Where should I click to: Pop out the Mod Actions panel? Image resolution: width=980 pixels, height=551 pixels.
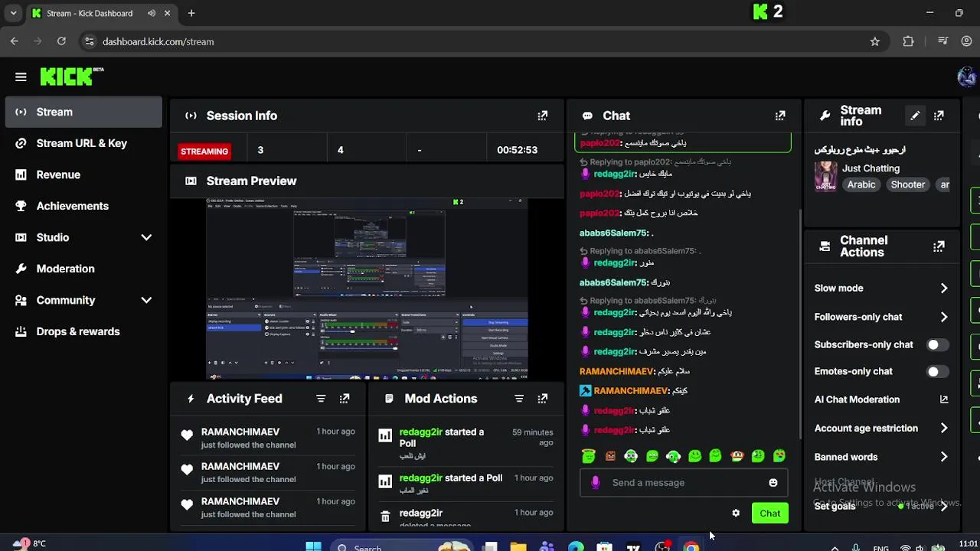pyautogui.click(x=543, y=399)
